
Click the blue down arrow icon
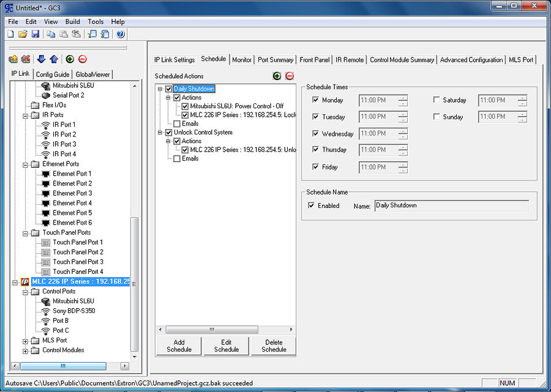41,59
